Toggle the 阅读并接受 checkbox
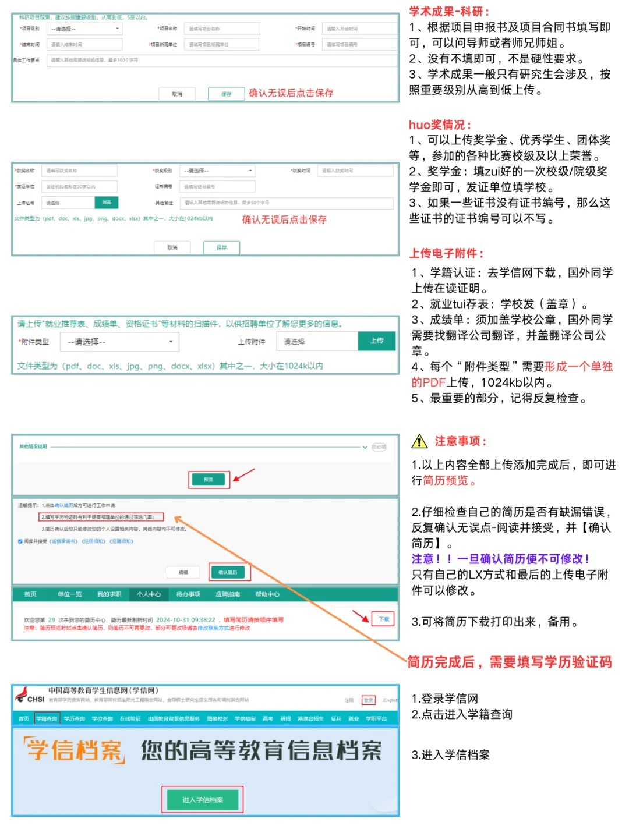Image resolution: width=629 pixels, height=840 pixels. 20,541
